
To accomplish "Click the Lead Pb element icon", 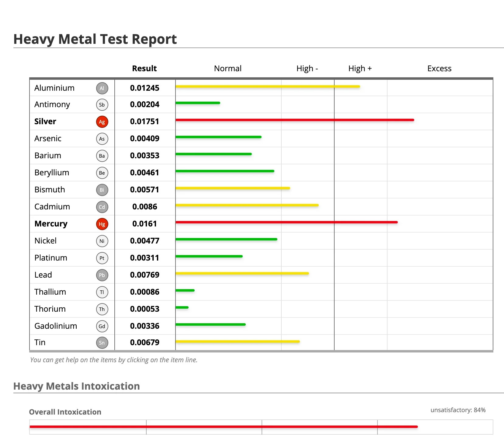I will pyautogui.click(x=102, y=275).
